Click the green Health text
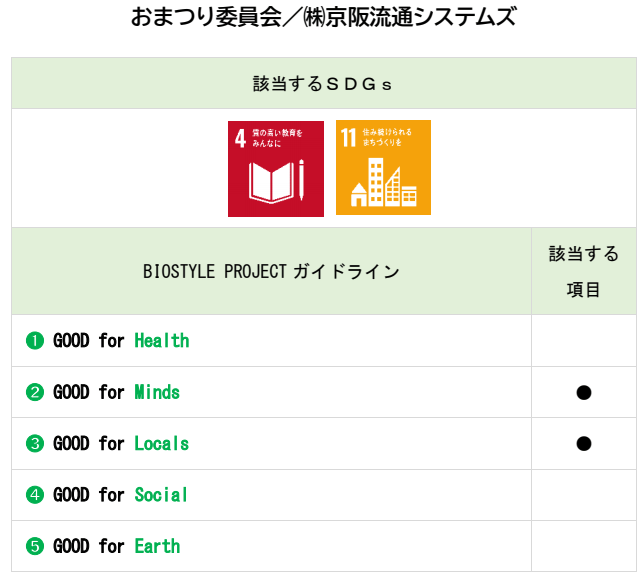Screen dimensions: 641x575 click(x=162, y=341)
